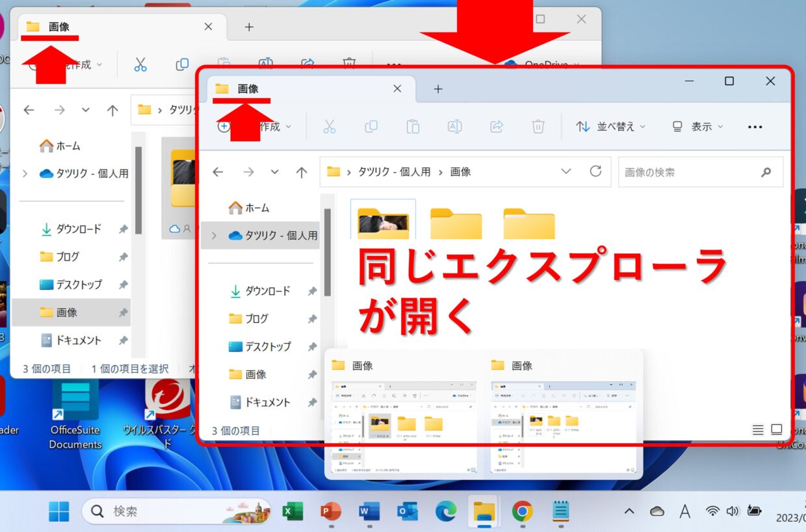806x532 pixels.
Task: Open the Windows Start menu
Action: click(x=59, y=512)
